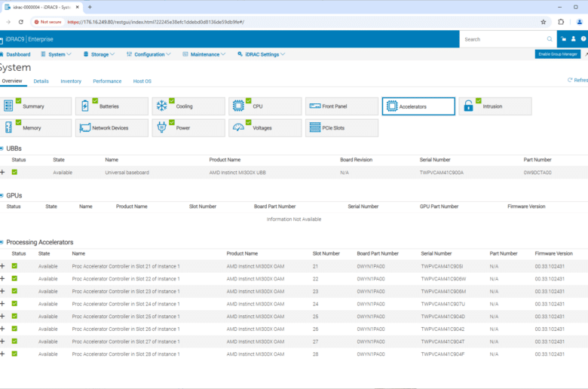
Task: Expand the Universal baseboard row
Action: pos(2,172)
